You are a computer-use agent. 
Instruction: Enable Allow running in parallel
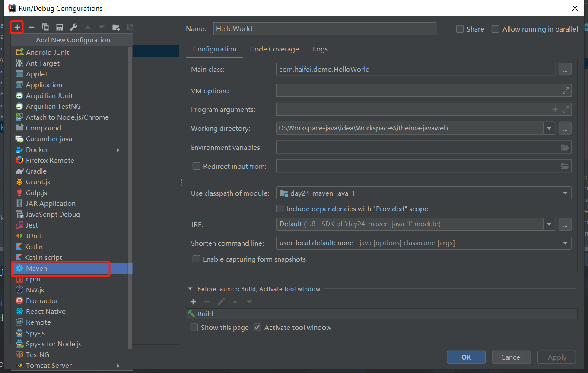(496, 29)
